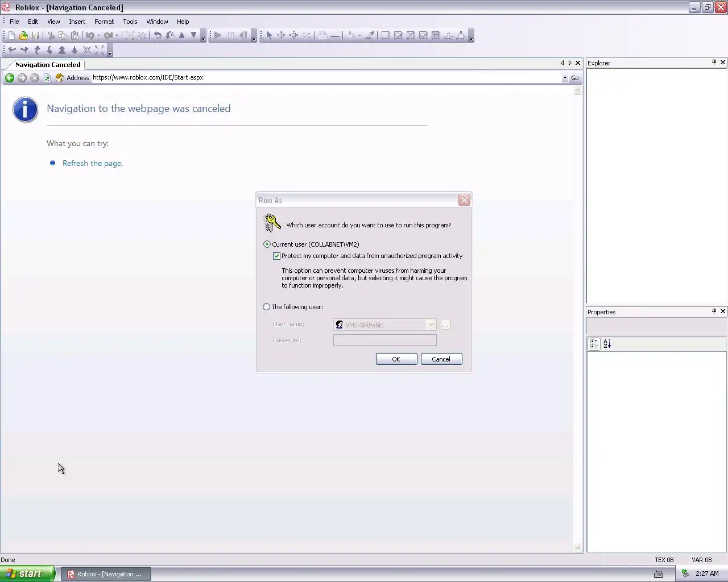Image resolution: width=728 pixels, height=582 pixels.
Task: Expand run toolbar overflow options
Action: [x=254, y=36]
